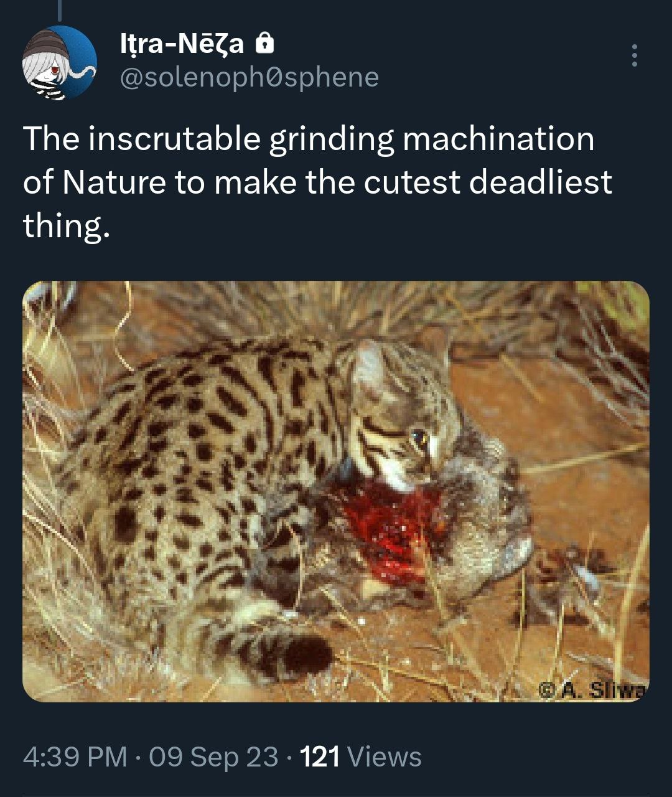Open the @solenoph0sphene handle link
The width and height of the screenshot is (672, 797).
coord(248,77)
